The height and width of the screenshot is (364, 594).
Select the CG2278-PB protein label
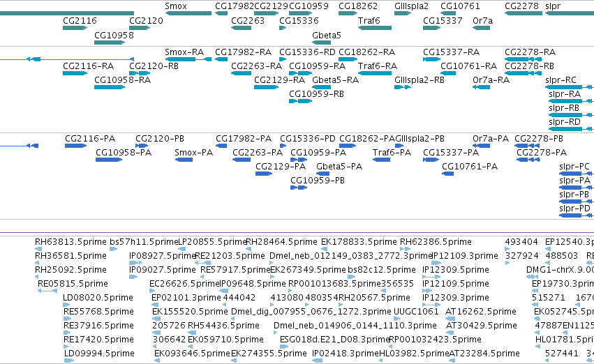point(539,139)
